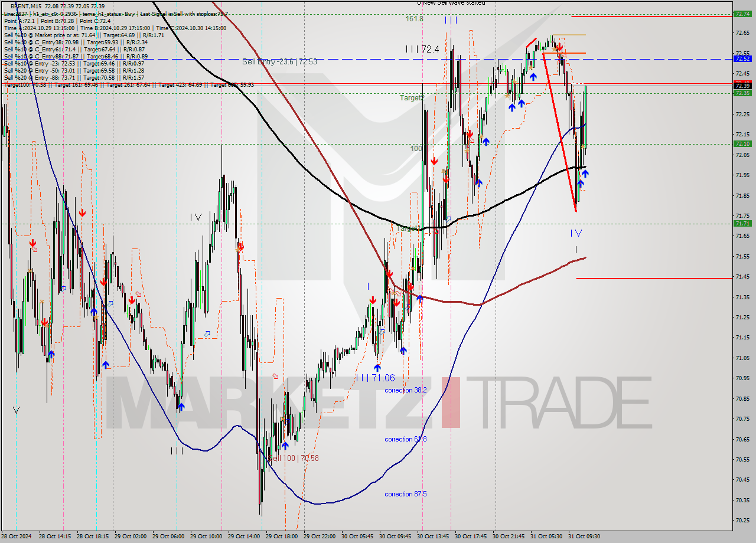Click the '28 Oct 14:15' time axis label
Image resolution: width=756 pixels, height=543 pixels.
55,537
